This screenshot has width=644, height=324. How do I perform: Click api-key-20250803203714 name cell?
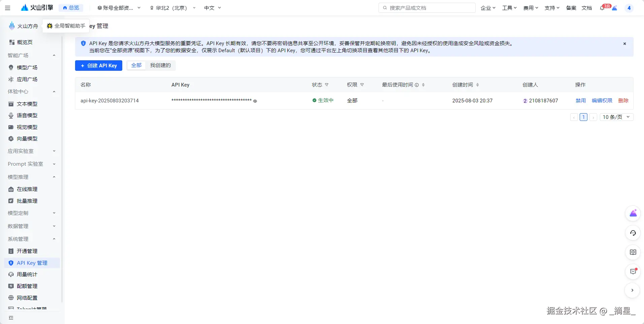(109, 101)
